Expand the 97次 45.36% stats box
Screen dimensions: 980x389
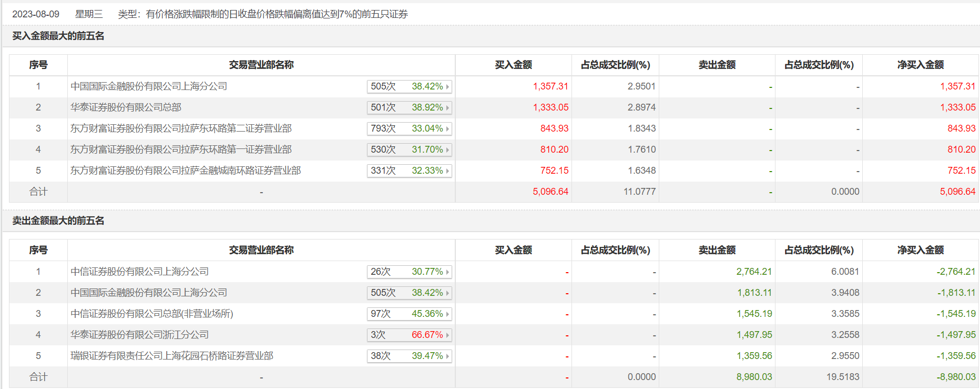410,314
